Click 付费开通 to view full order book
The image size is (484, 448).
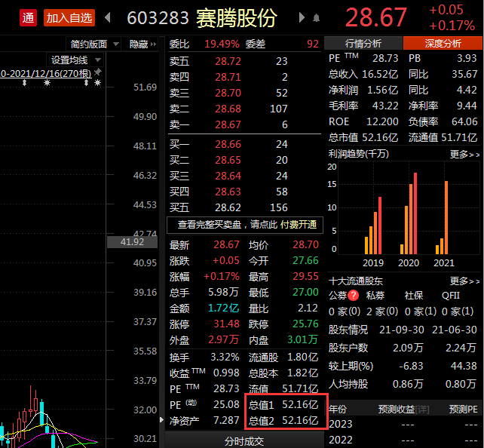point(299,225)
